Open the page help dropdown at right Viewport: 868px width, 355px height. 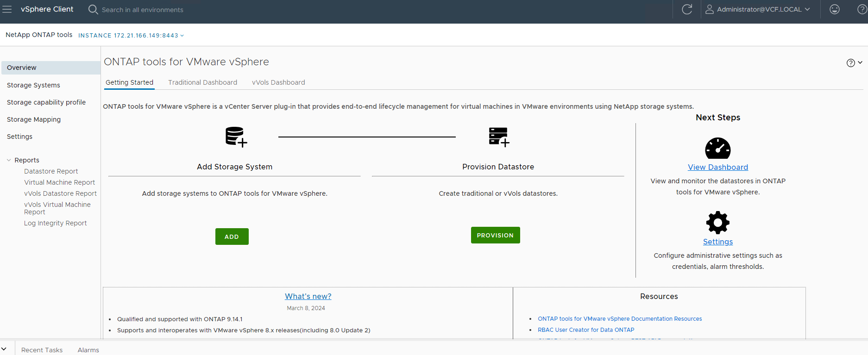(854, 63)
